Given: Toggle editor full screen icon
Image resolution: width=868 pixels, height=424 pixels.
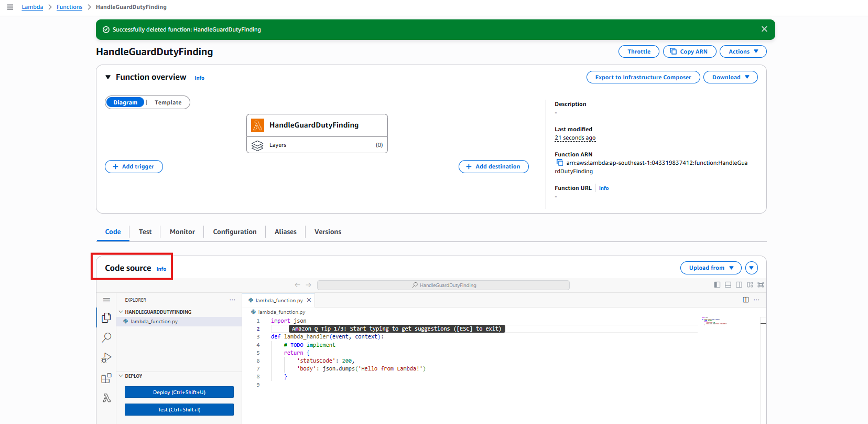Looking at the screenshot, I should (x=761, y=285).
